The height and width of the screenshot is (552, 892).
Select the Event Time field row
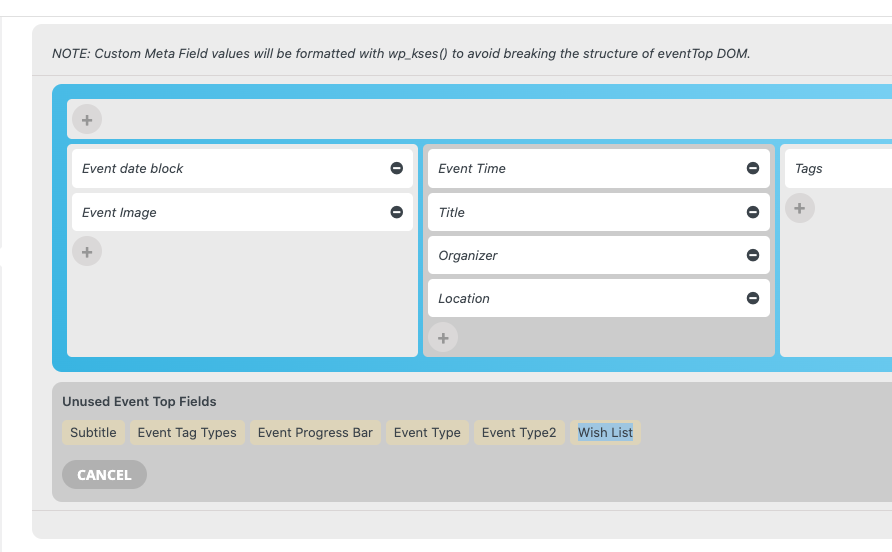(x=598, y=168)
